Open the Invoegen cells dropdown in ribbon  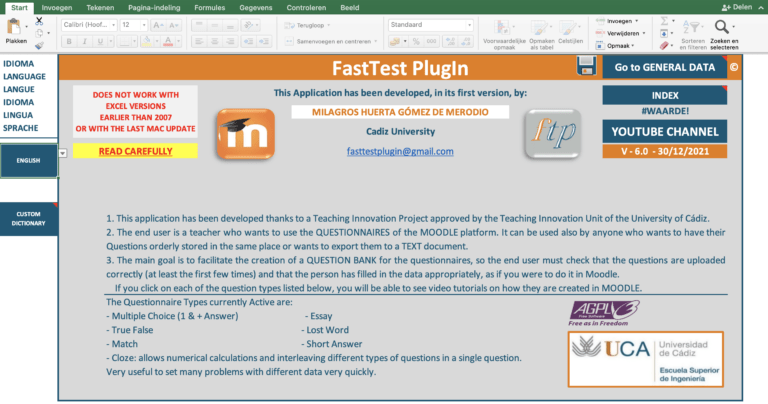coord(617,21)
